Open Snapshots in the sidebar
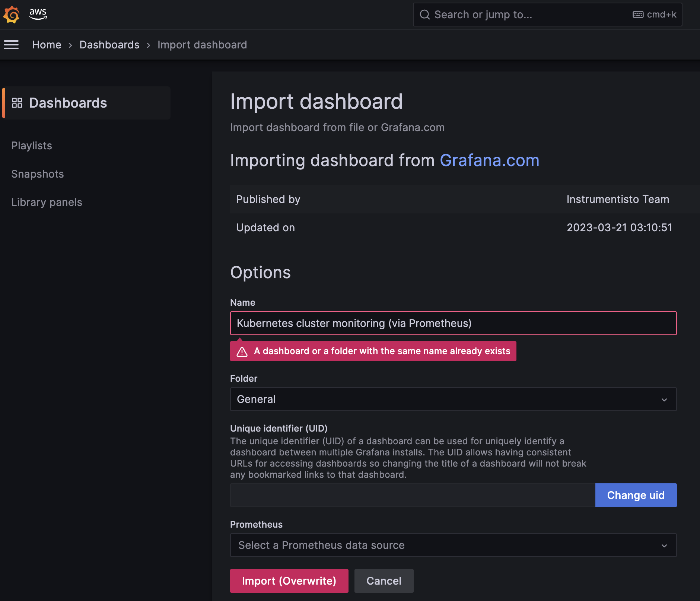The height and width of the screenshot is (601, 700). (38, 174)
